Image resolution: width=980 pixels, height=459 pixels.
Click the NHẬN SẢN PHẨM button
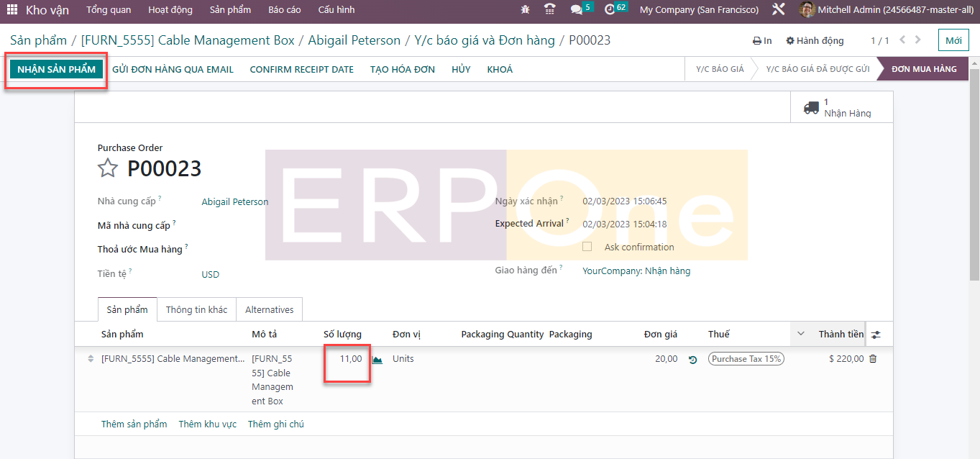(x=57, y=70)
